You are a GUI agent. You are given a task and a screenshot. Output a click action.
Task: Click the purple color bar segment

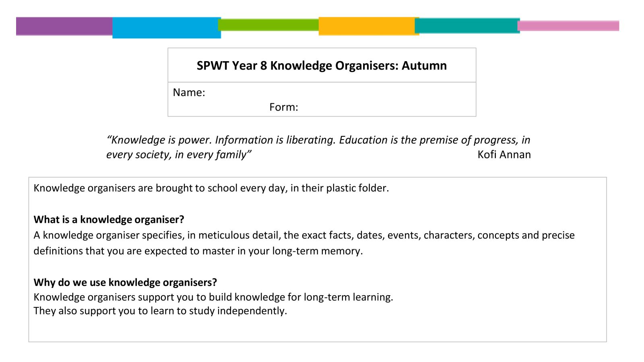pos(64,26)
